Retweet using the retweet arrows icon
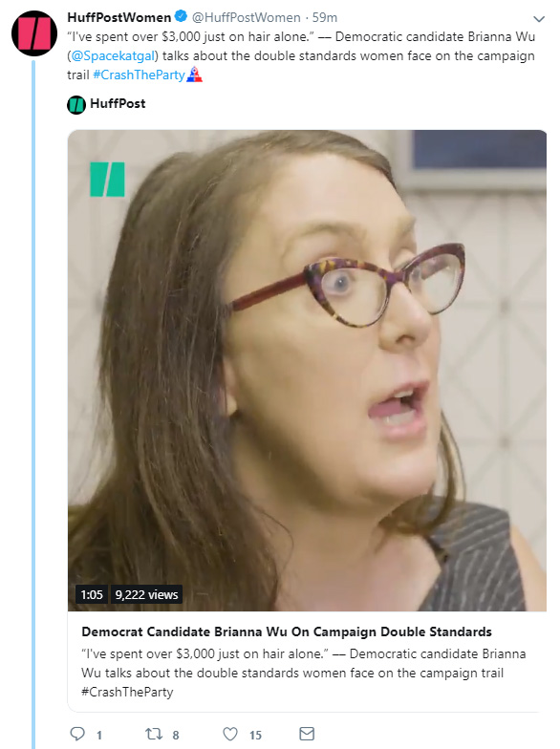560x749 pixels. click(154, 734)
